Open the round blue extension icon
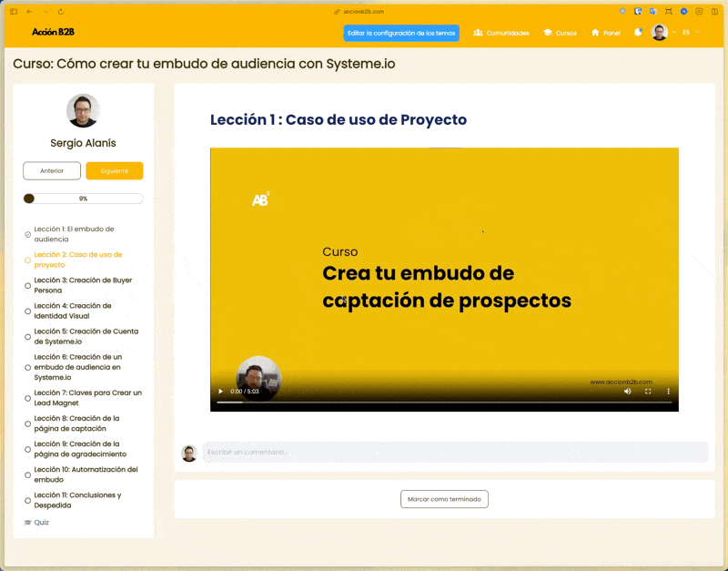This screenshot has width=728, height=571. click(x=684, y=11)
